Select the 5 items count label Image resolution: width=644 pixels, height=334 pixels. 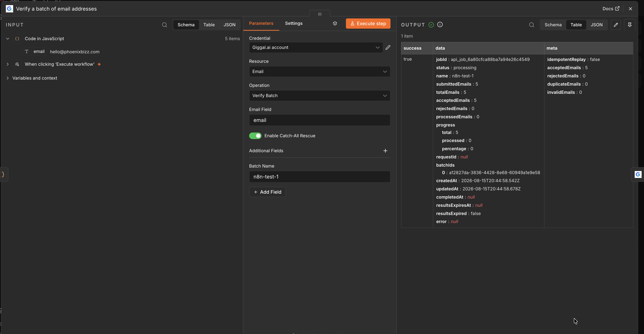click(232, 39)
